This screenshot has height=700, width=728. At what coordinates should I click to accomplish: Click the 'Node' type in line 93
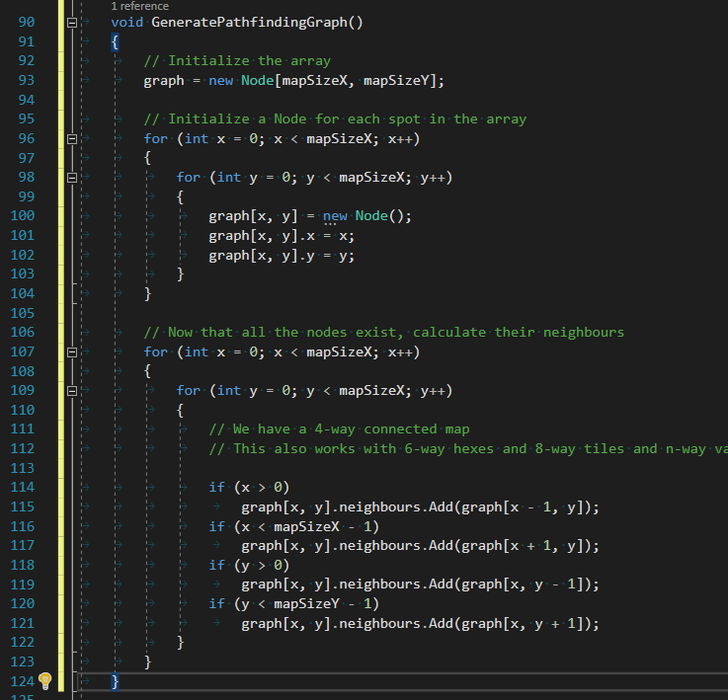pos(257,80)
